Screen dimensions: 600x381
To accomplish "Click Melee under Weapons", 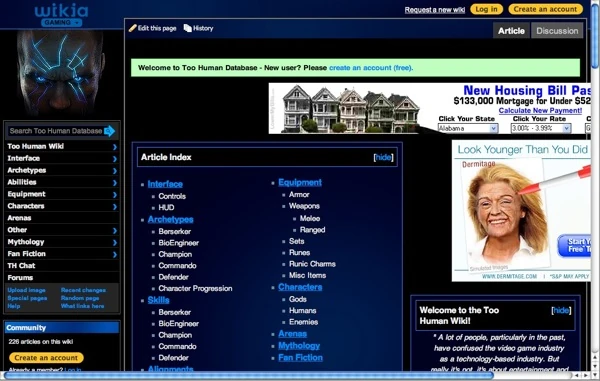I will (310, 218).
